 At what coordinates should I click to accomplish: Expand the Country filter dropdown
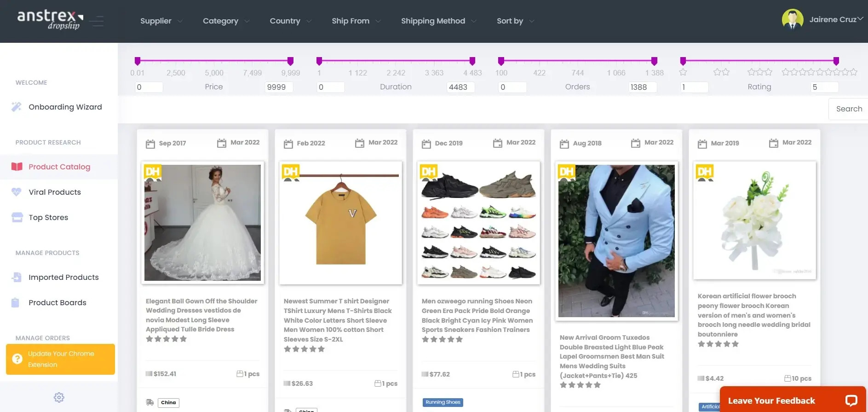(x=291, y=21)
